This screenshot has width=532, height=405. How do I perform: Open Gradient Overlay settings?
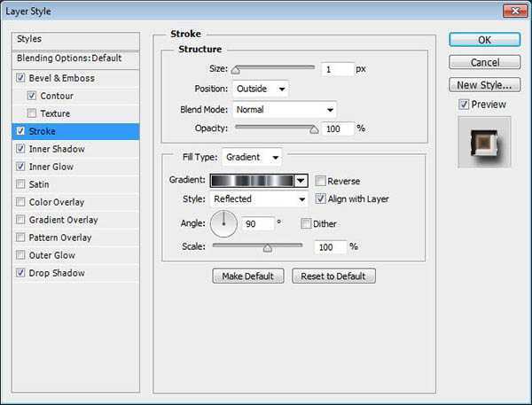[63, 220]
